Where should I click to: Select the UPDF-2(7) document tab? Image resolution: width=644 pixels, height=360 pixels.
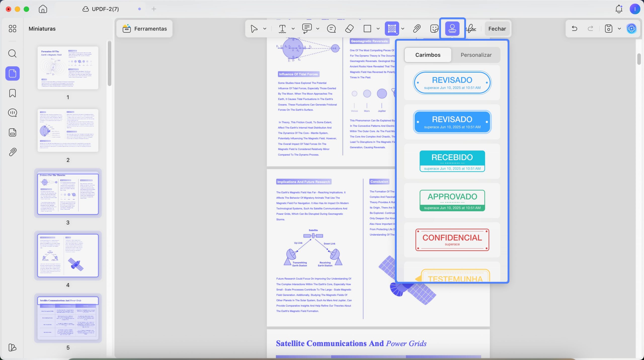coord(101,9)
